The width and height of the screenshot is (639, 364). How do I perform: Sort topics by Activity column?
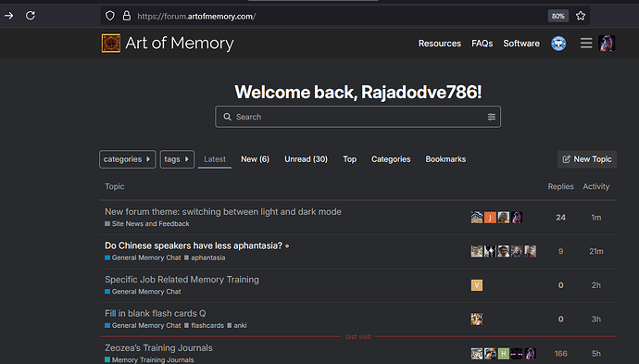pyautogui.click(x=595, y=187)
